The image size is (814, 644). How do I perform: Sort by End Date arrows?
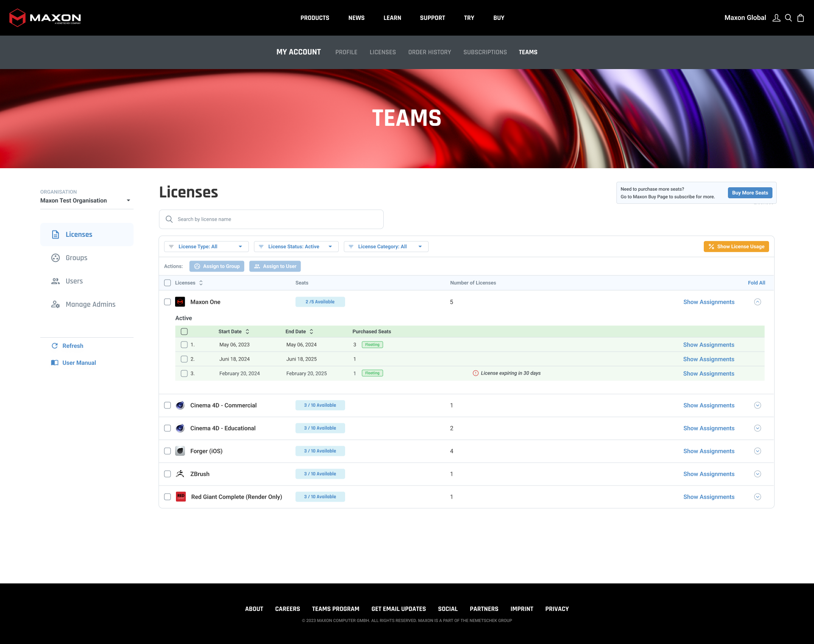pos(311,331)
